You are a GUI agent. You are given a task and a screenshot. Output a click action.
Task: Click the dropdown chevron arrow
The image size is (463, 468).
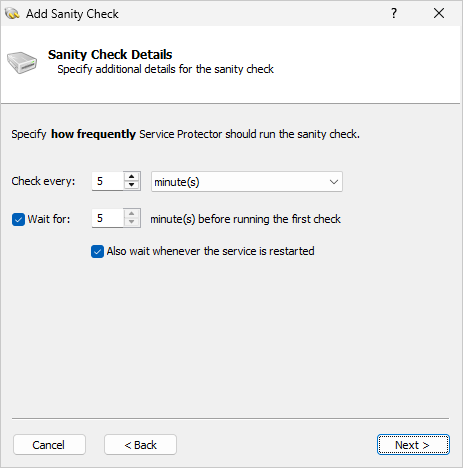pyautogui.click(x=334, y=182)
